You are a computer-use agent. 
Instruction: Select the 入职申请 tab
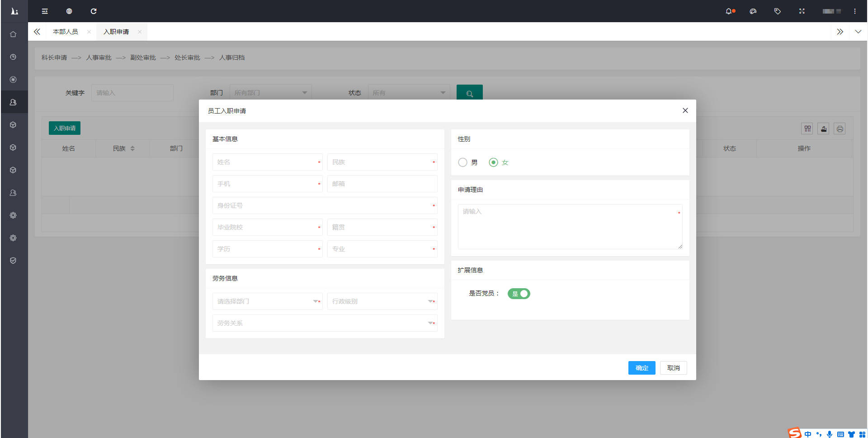116,32
